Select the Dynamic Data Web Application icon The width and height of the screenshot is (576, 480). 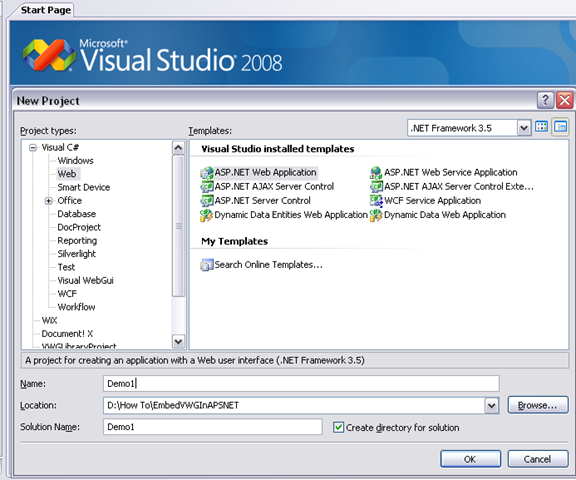(x=376, y=215)
